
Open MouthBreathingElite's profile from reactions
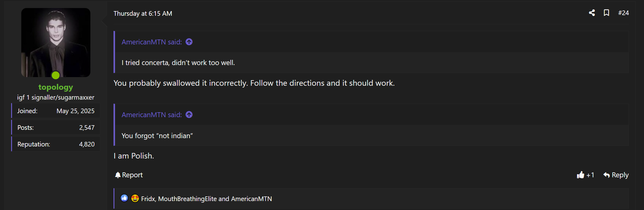click(187, 199)
